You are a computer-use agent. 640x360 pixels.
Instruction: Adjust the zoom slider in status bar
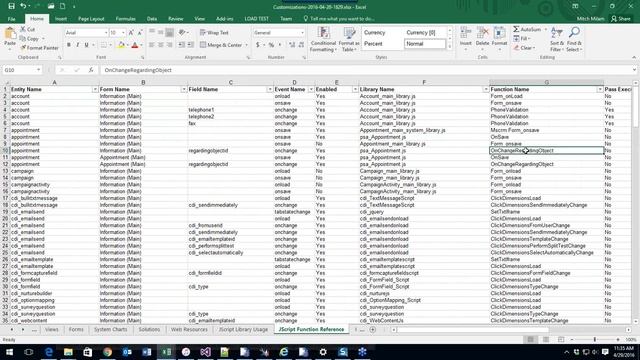[595, 340]
